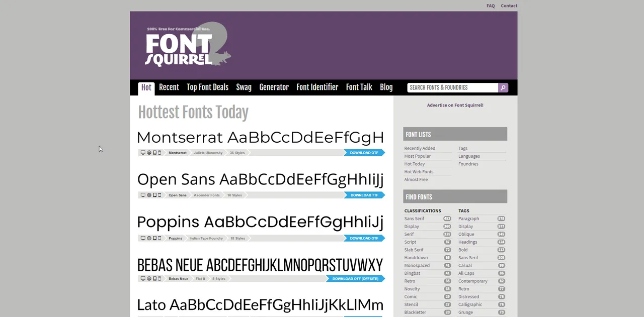Open the Bebas Neue font preview sample
This screenshot has height=317, width=644.
261,265
